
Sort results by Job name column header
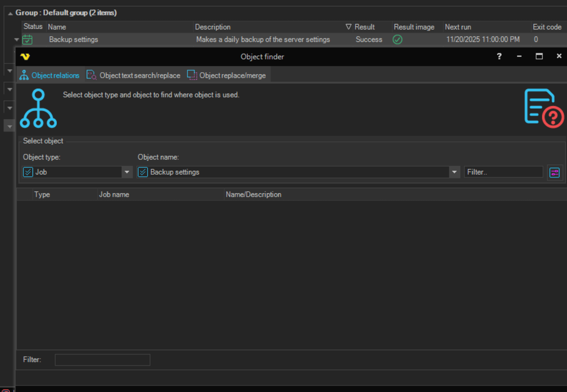click(114, 195)
